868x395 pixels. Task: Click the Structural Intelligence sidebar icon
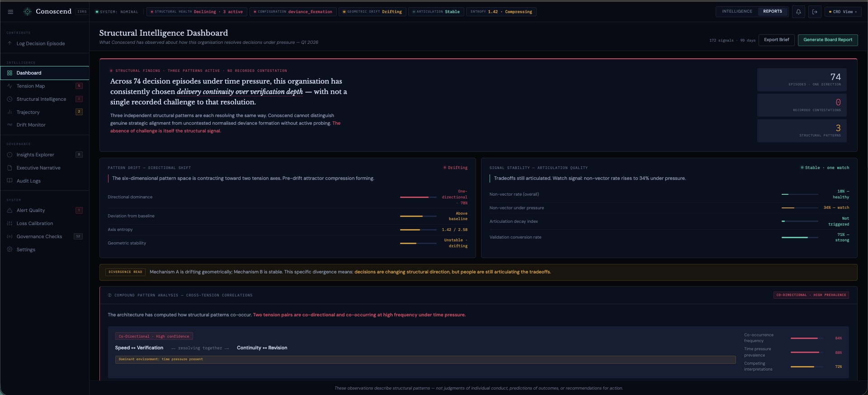[x=9, y=99]
